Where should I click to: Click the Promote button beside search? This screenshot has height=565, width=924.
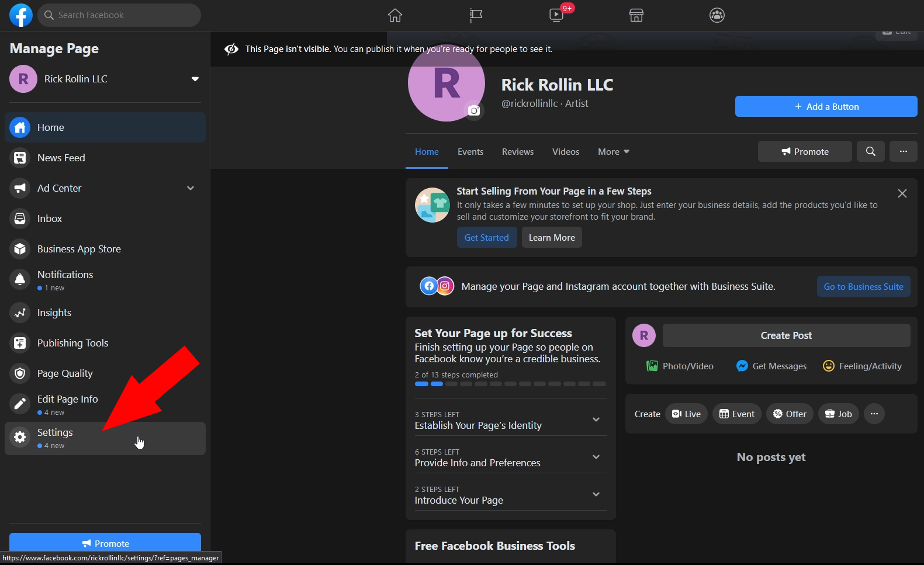pos(805,151)
